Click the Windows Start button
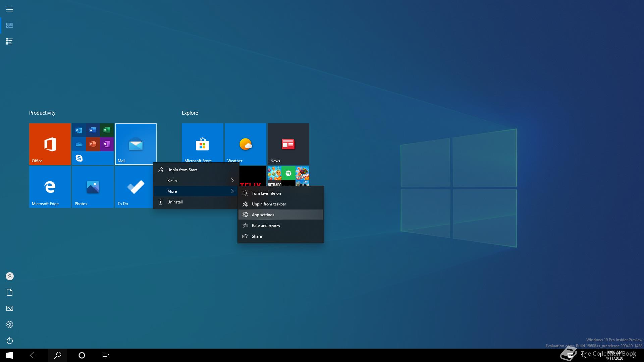 [x=9, y=355]
